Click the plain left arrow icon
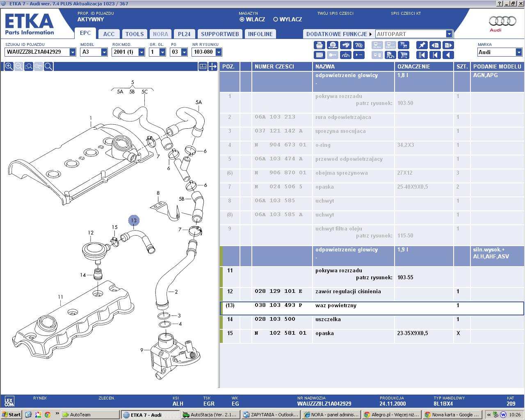The height and width of the screenshot is (420, 525). click(448, 55)
